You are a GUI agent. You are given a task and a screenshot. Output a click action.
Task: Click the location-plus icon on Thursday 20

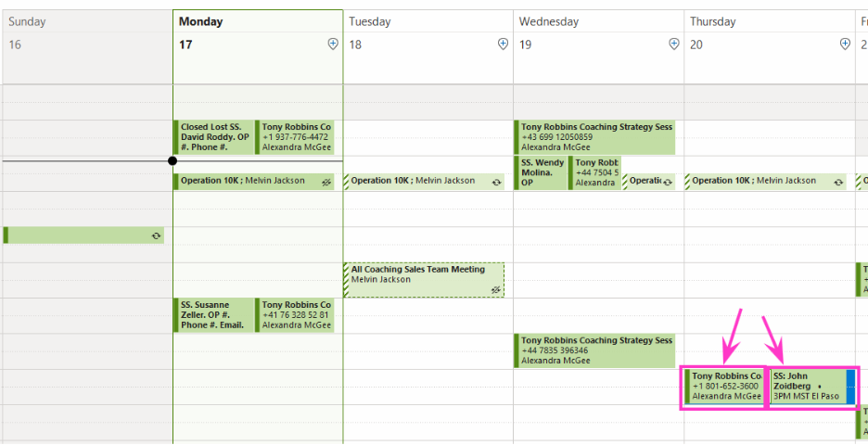point(845,44)
